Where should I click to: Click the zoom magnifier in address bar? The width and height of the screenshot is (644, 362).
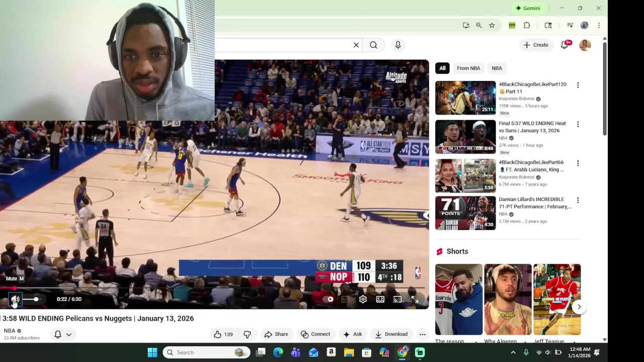coord(479,25)
